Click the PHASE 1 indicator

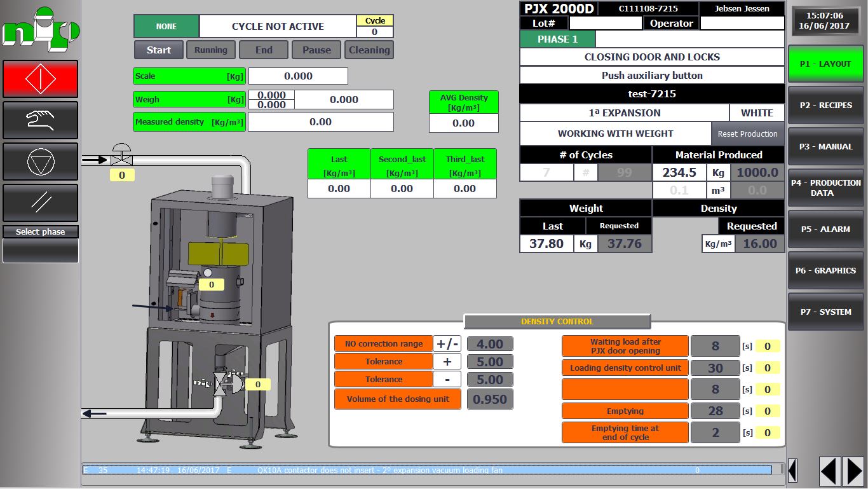point(558,39)
